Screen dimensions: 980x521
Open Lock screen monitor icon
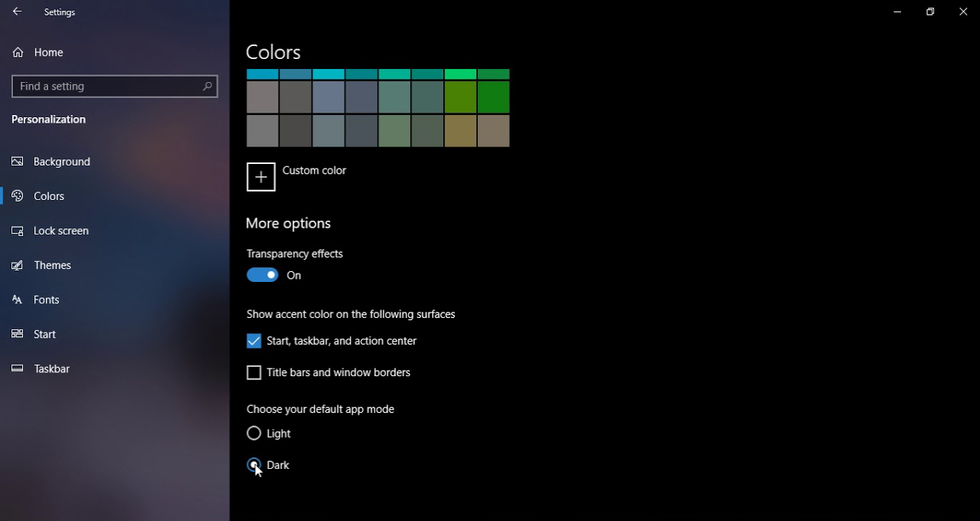click(x=18, y=231)
